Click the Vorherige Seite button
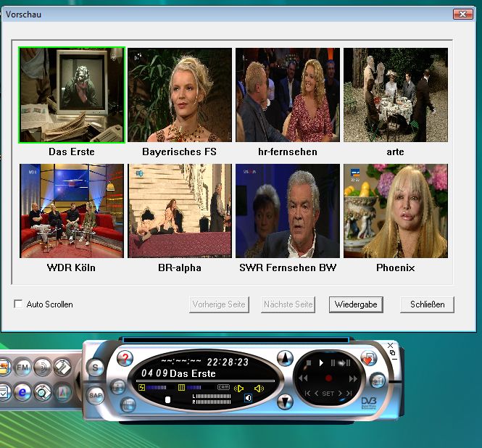Screen dimensions: 482x448 point(219,304)
